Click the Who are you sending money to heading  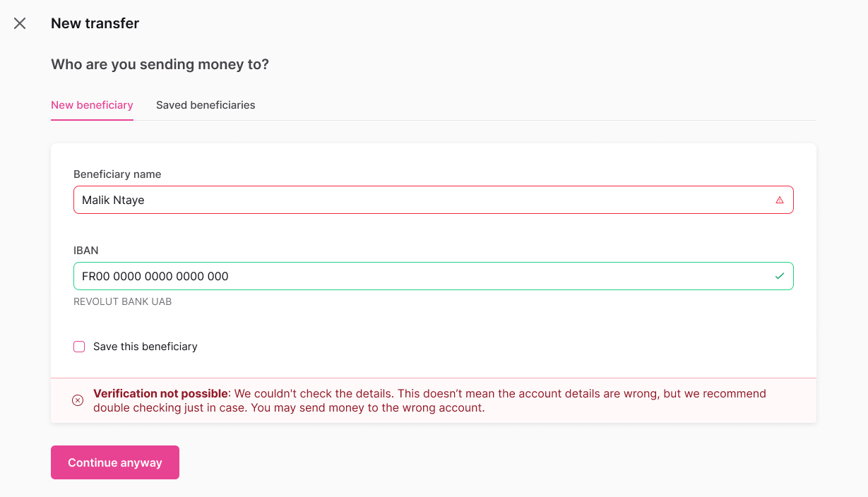160,64
